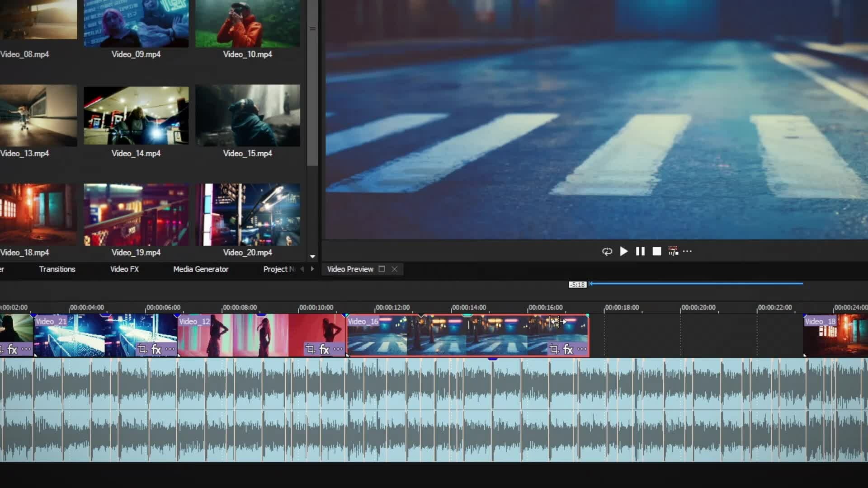Stop the video preview playback
Image resolution: width=868 pixels, height=488 pixels.
(x=657, y=251)
